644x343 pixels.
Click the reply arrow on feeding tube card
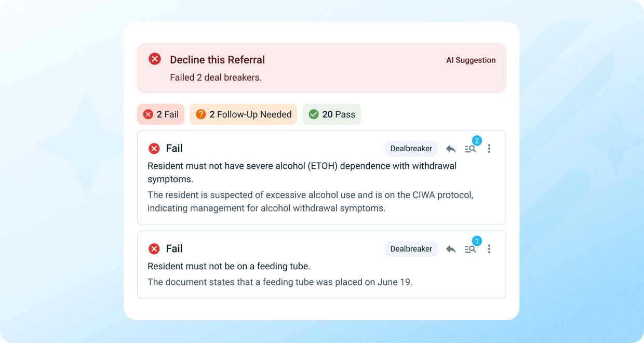click(x=451, y=249)
